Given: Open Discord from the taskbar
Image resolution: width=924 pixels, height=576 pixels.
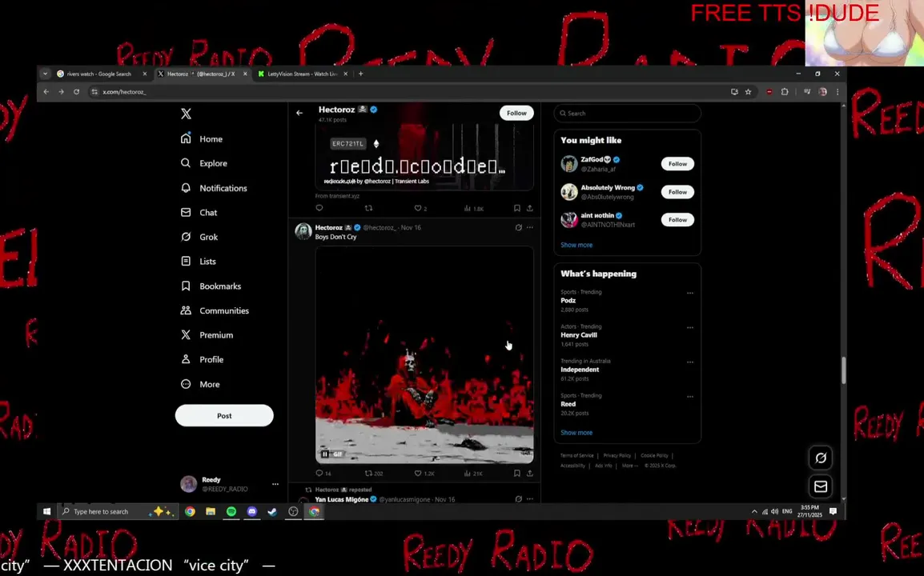Looking at the screenshot, I should [x=251, y=512].
